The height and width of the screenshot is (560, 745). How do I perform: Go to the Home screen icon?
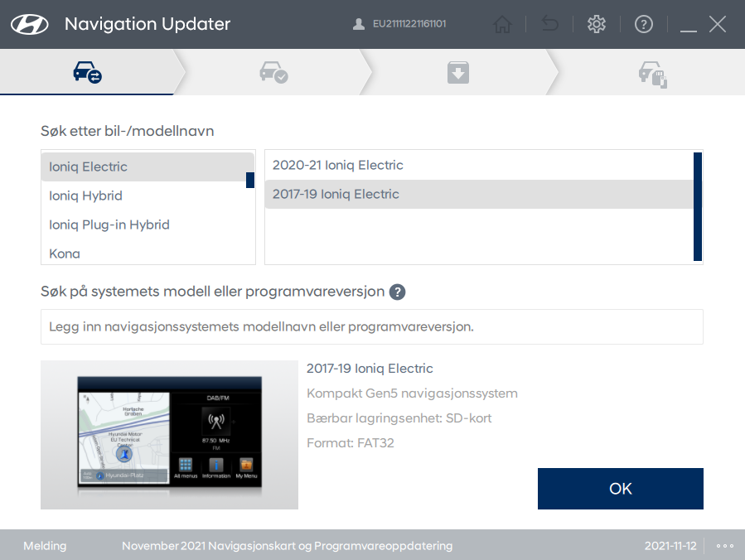coord(502,24)
